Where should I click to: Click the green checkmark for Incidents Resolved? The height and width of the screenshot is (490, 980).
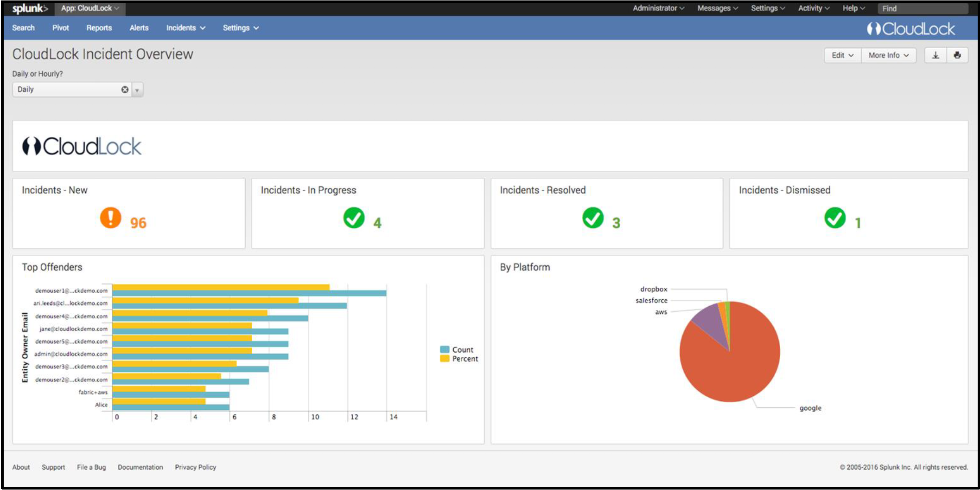point(593,218)
